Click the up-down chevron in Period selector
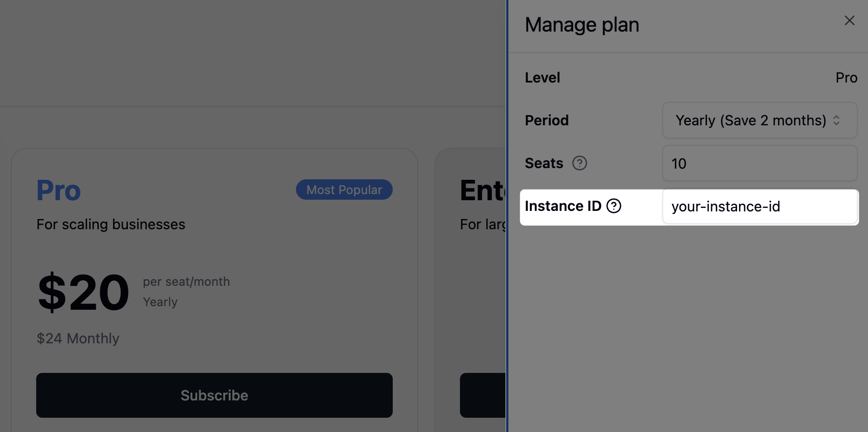868x432 pixels. (x=836, y=120)
